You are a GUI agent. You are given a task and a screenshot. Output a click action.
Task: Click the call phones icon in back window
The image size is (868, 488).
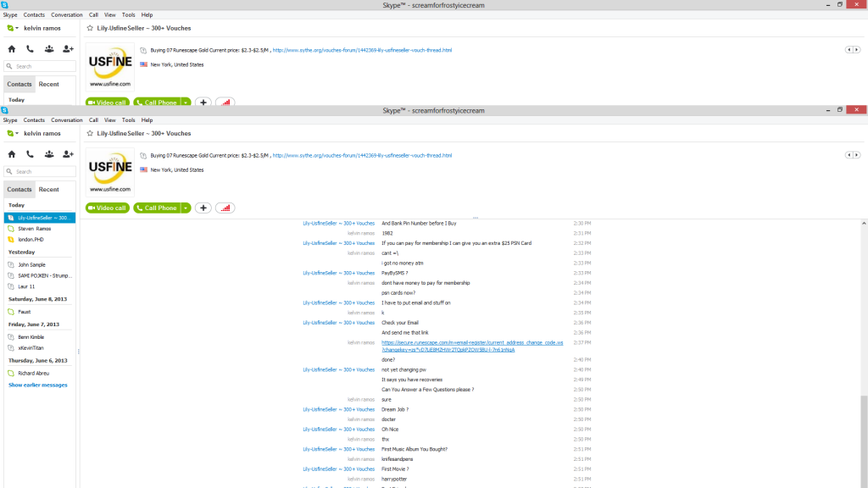(x=30, y=49)
